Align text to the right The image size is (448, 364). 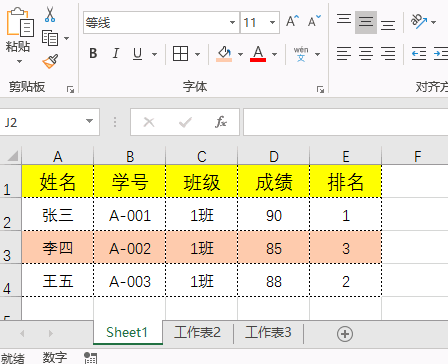(388, 53)
